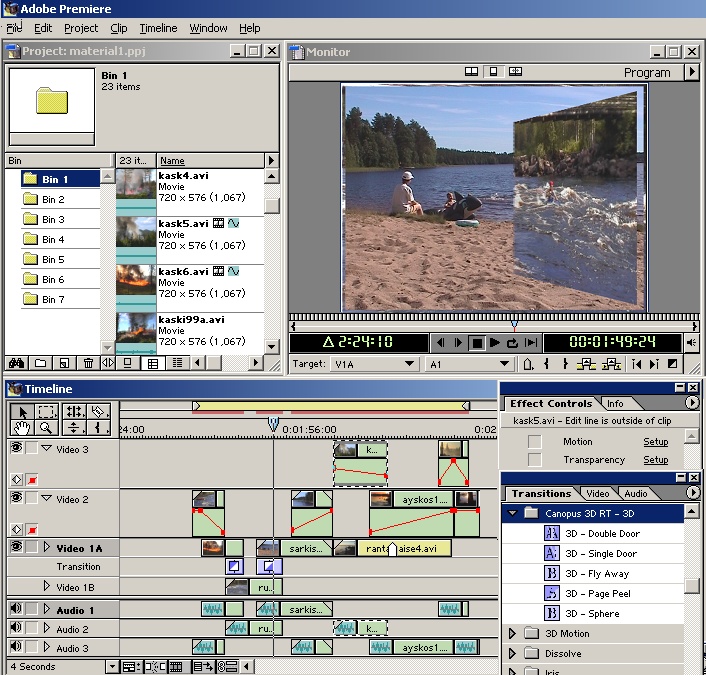Select Bin 7 in bin list
Image resolution: width=706 pixels, height=675 pixels.
[60, 299]
